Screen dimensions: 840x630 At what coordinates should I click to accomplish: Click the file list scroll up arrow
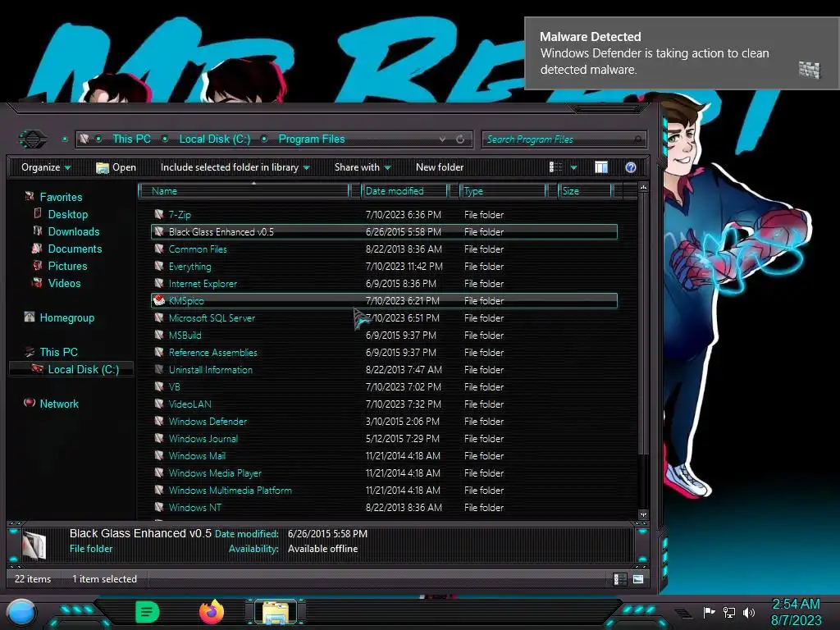pyautogui.click(x=643, y=188)
